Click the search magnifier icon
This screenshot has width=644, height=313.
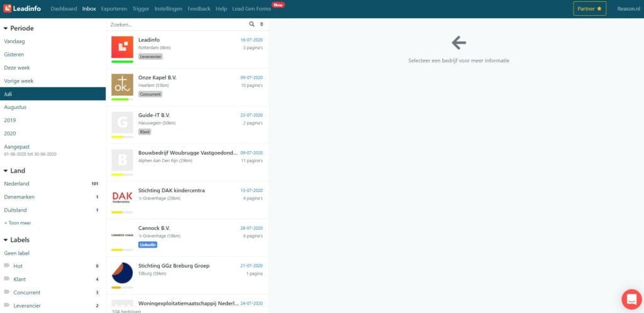(252, 25)
